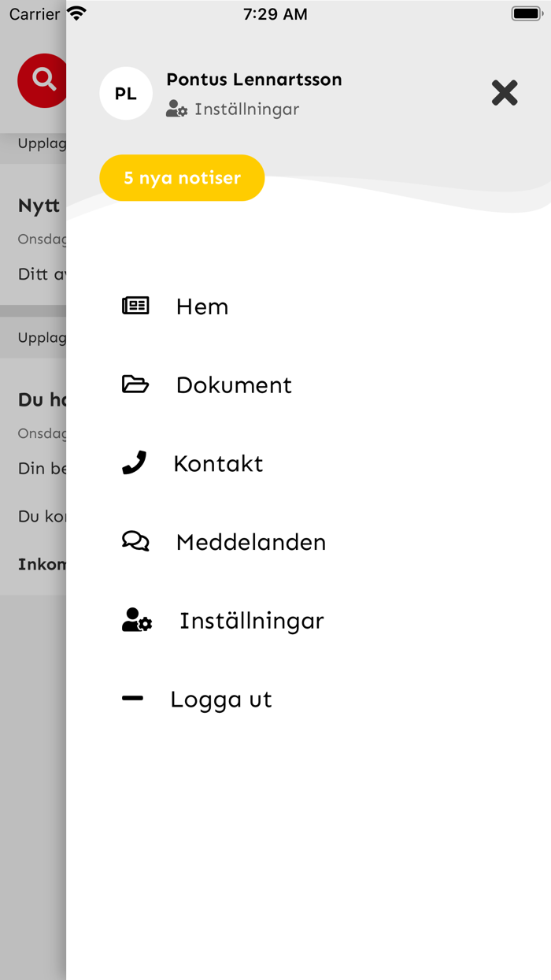Choose Inställningar in the menu list

click(251, 621)
